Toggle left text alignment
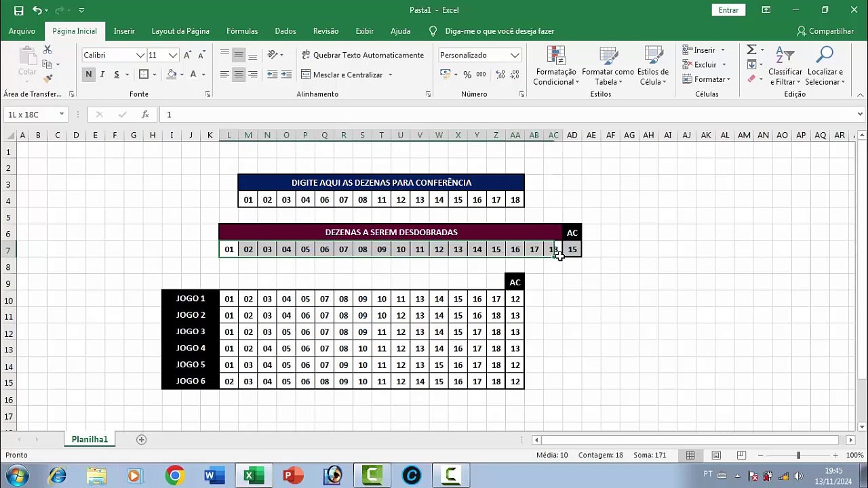Image resolution: width=868 pixels, height=488 pixels. tap(224, 75)
